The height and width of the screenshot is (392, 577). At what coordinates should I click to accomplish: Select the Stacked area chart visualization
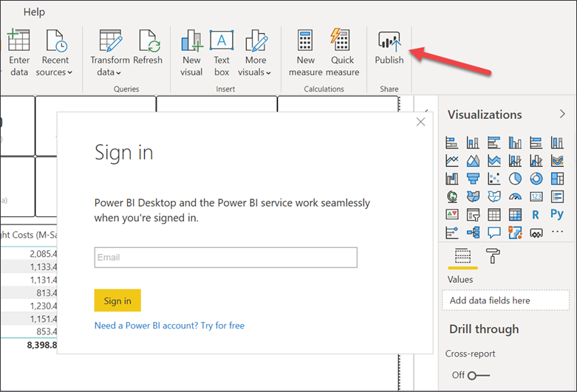[494, 161]
